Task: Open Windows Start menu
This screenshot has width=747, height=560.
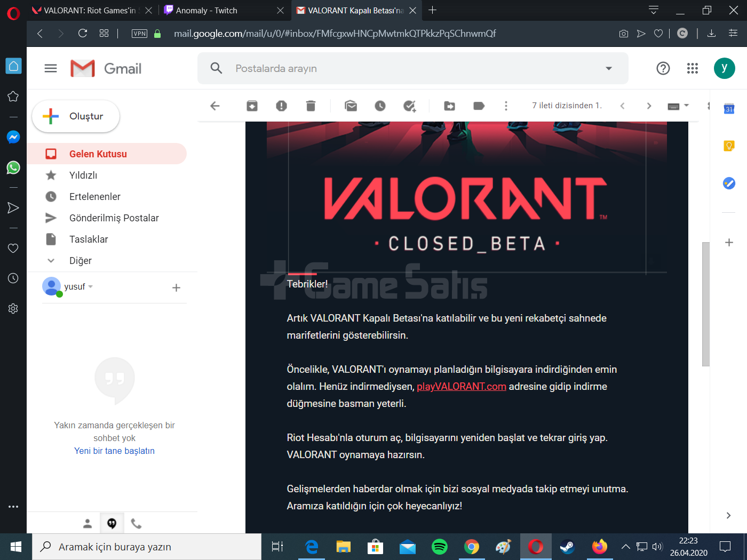Action: coord(16,547)
